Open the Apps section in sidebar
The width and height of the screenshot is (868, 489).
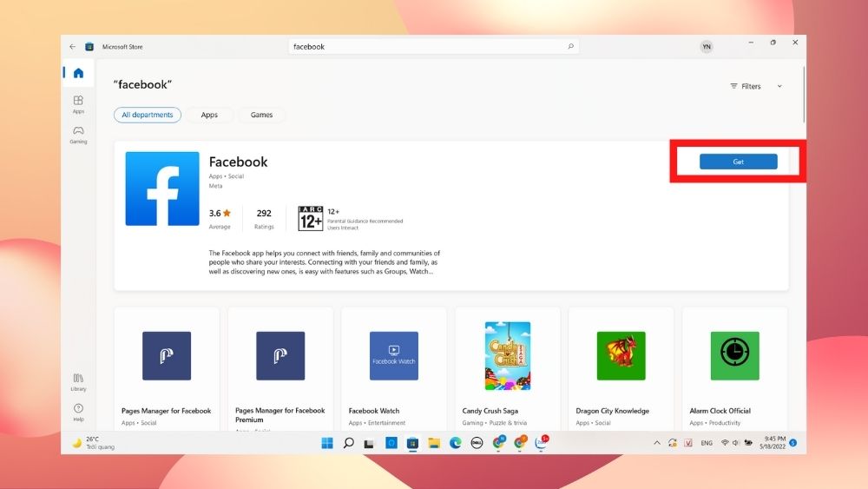(78, 103)
